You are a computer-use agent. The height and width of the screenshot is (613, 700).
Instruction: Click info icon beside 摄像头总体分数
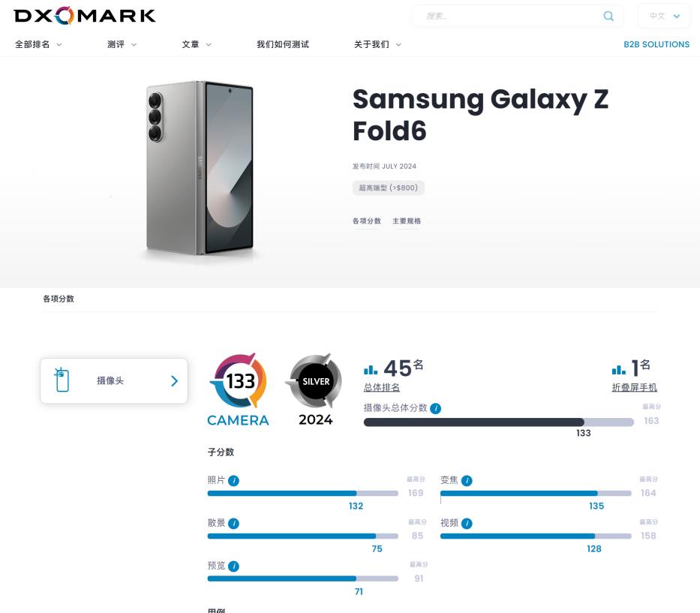pos(436,408)
